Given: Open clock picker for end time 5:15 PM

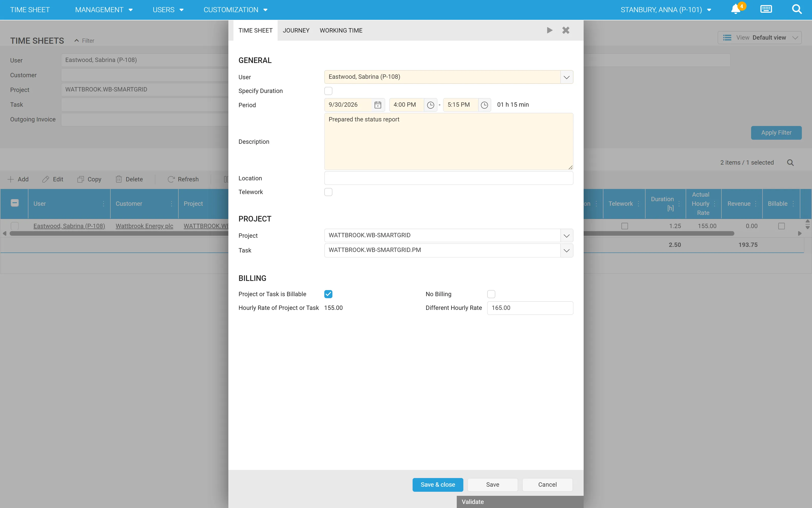Looking at the screenshot, I should [x=484, y=105].
